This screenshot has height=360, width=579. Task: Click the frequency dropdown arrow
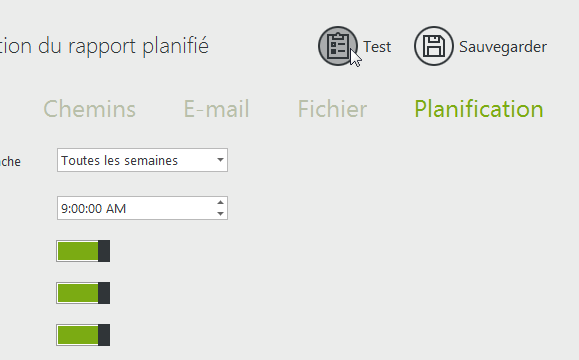click(220, 160)
